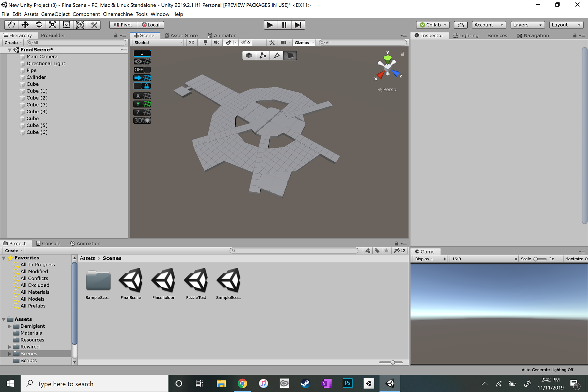This screenshot has width=588, height=392.
Task: Open the Shaded draw mode dropdown
Action: 158,43
